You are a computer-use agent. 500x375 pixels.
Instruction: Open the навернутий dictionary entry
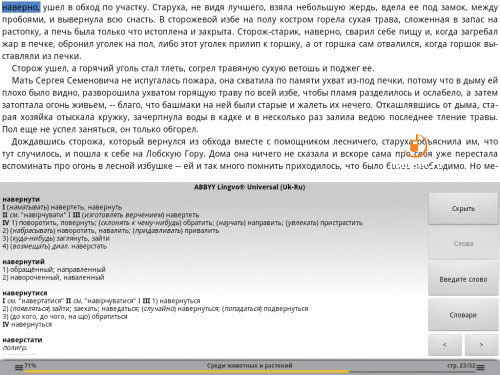[23, 262]
